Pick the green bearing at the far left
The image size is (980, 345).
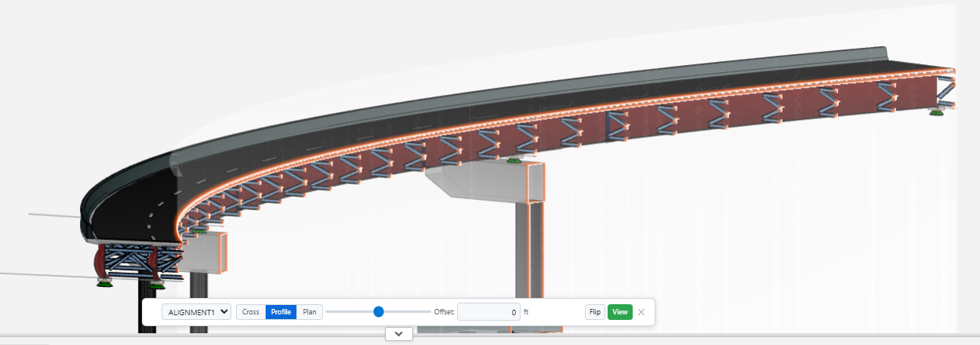pyautogui.click(x=103, y=282)
